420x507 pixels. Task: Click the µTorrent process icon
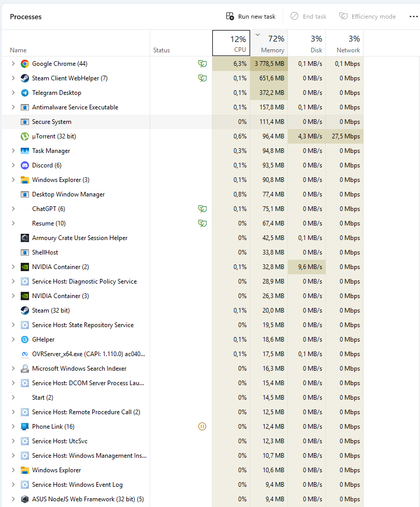[x=24, y=136]
